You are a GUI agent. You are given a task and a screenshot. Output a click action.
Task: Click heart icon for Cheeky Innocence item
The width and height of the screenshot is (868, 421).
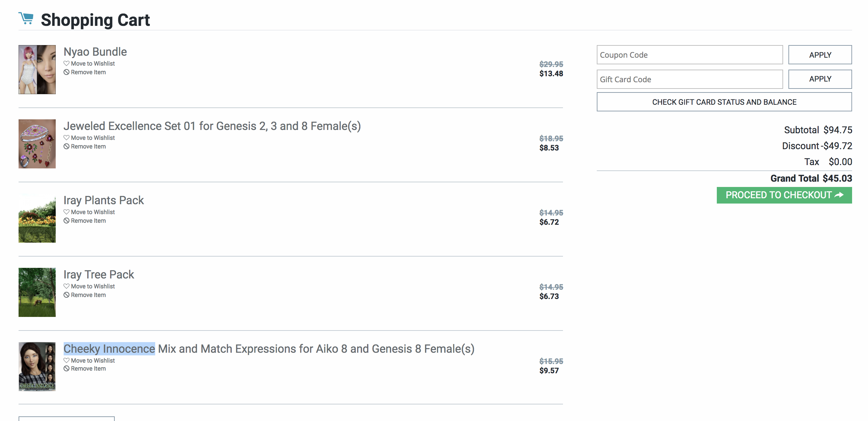[x=66, y=360]
